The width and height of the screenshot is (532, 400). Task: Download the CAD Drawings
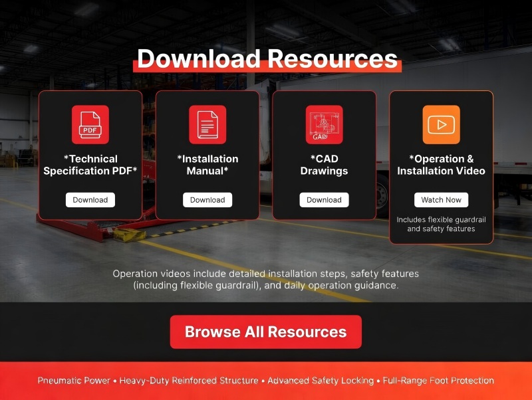point(324,200)
